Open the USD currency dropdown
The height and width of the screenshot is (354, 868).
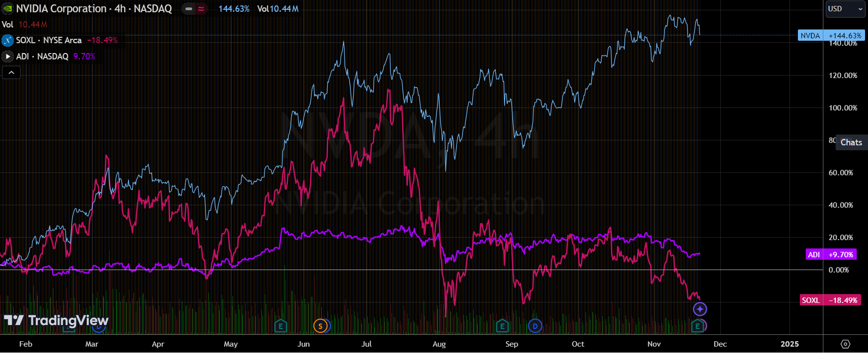(846, 9)
